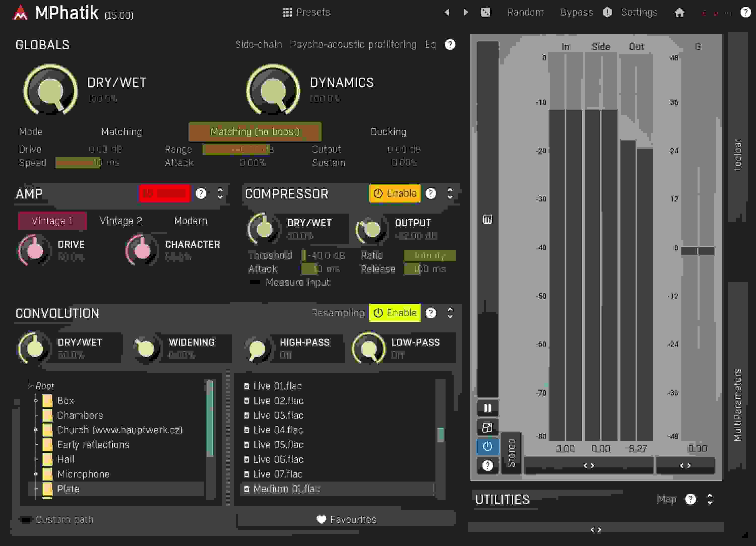Click the warning exclamation icon next to Bypass
756x546 pixels.
(x=607, y=12)
